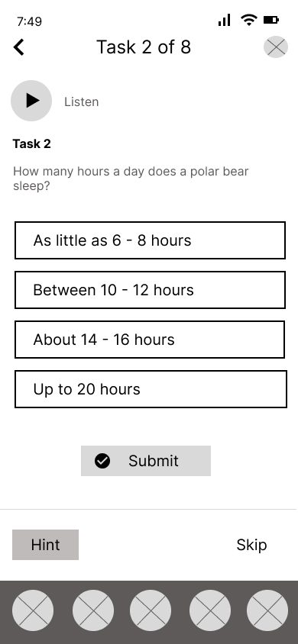The height and width of the screenshot is (644, 298).
Task: Select the "Up to 20 hours" option
Action: [151, 389]
